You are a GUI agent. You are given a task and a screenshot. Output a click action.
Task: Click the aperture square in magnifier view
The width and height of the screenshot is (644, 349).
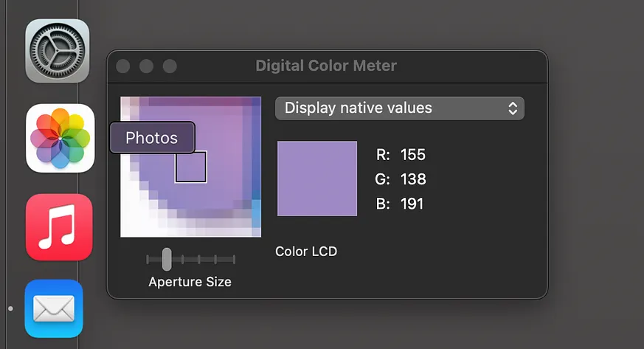191,167
